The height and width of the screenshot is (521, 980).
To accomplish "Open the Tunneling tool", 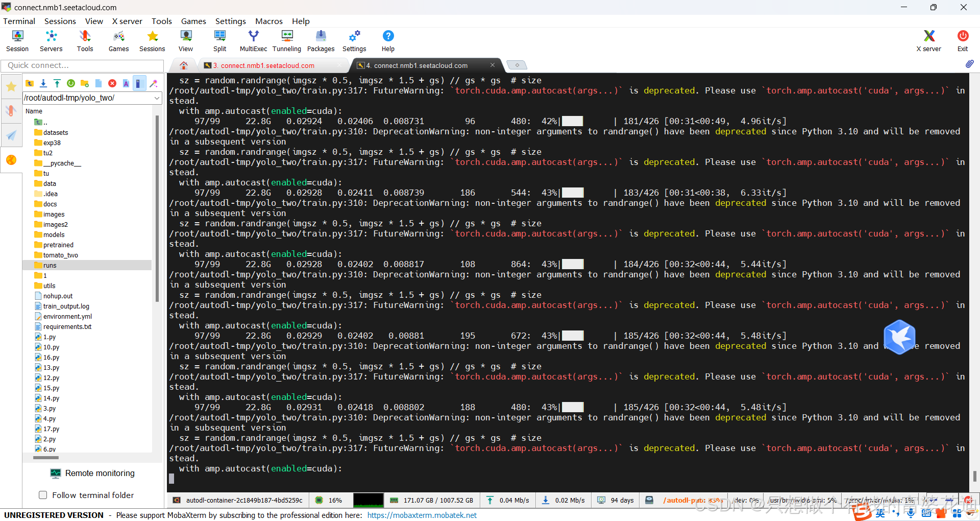I will pyautogui.click(x=286, y=40).
